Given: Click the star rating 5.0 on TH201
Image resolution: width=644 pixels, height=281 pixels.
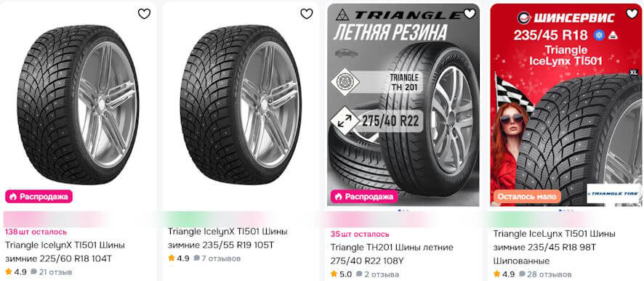Looking at the screenshot, I should coord(342,274).
